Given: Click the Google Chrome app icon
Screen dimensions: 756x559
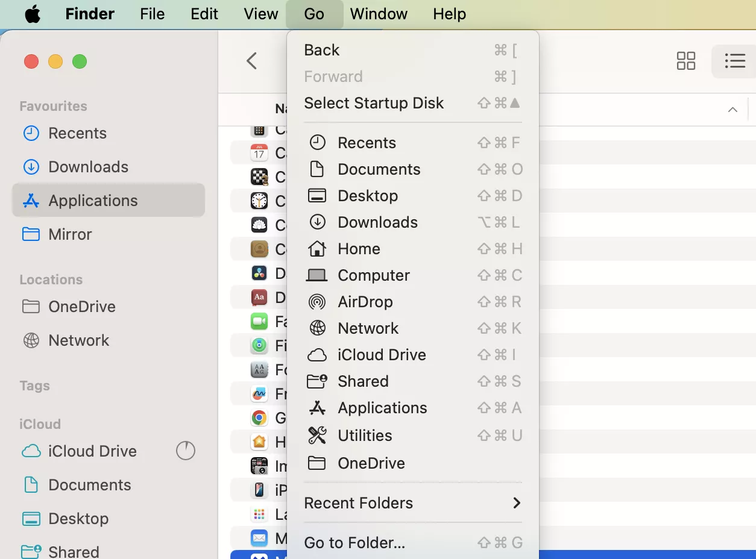Looking at the screenshot, I should coord(259,417).
